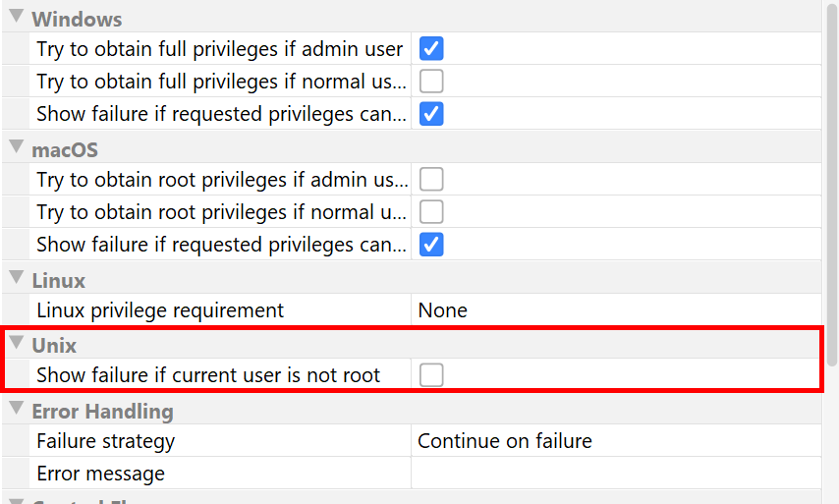Toggle Windows show failure if privileges cannot be obtained

coord(431,113)
